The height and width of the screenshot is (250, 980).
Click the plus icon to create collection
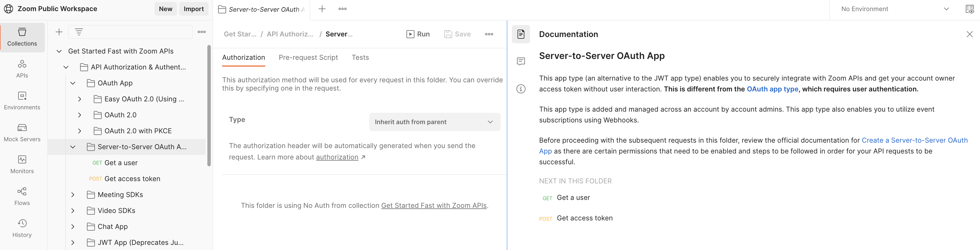click(59, 32)
